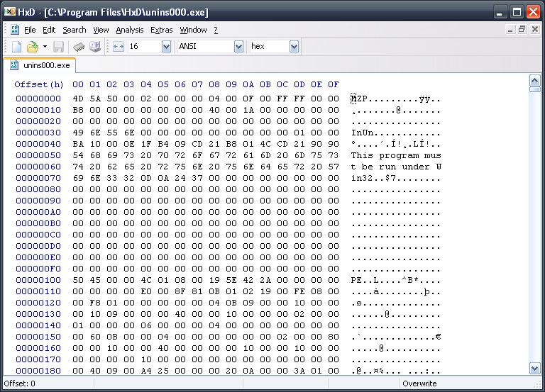Click decoded text 'in32..$7'
The width and height of the screenshot is (545, 392).
[x=373, y=178]
